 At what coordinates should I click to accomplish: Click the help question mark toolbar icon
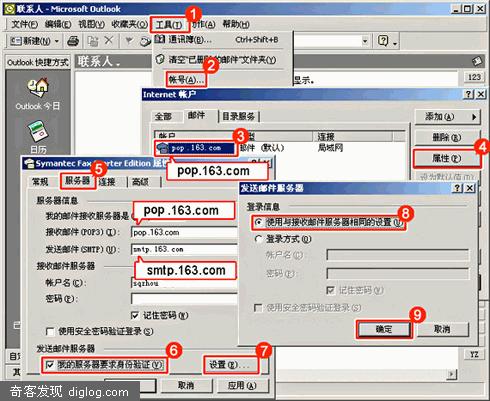point(383,41)
